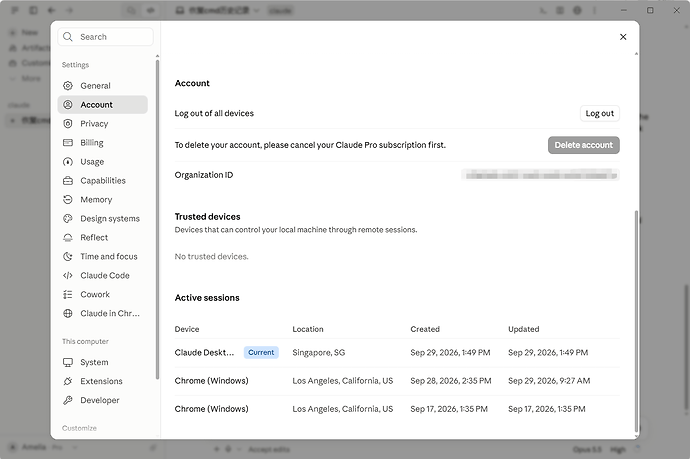The width and height of the screenshot is (690, 459).
Task: Open Capabilities briefcase icon
Action: [68, 181]
